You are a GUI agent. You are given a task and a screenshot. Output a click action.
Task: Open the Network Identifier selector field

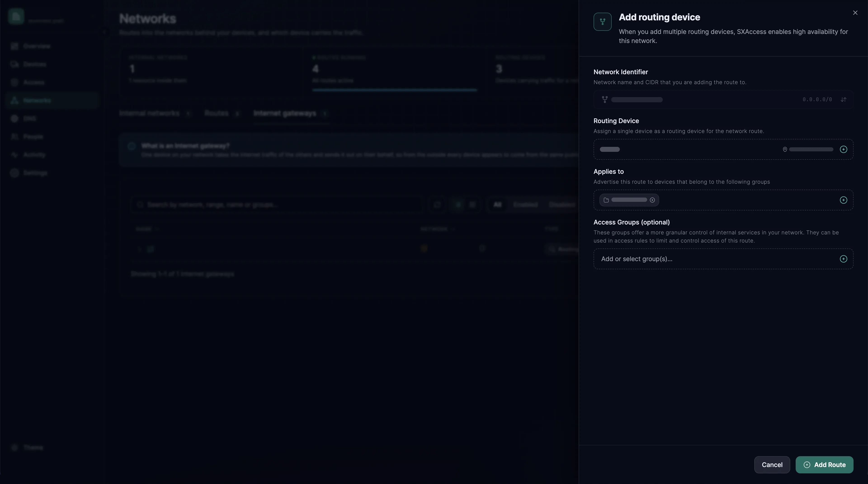(x=723, y=100)
